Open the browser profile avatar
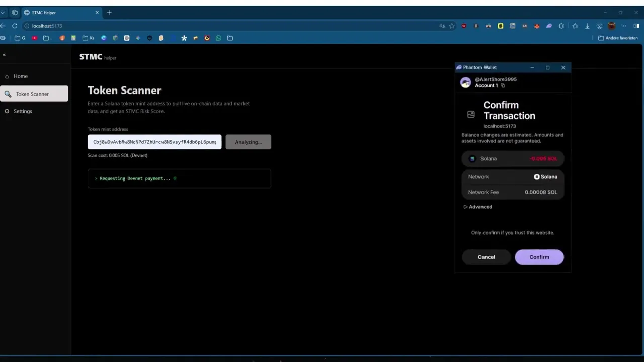The width and height of the screenshot is (644, 362). coord(612,26)
